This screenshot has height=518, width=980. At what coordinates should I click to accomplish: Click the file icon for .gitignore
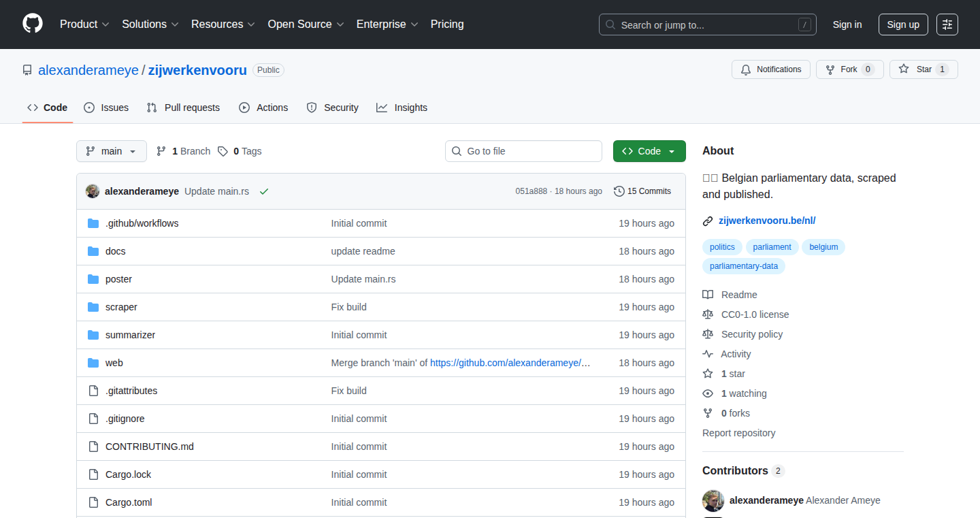tap(93, 419)
